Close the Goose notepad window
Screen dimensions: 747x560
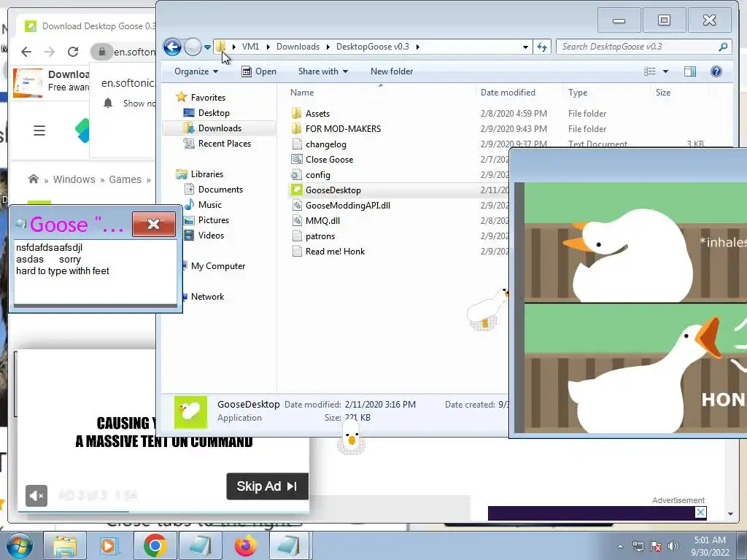coord(153,225)
